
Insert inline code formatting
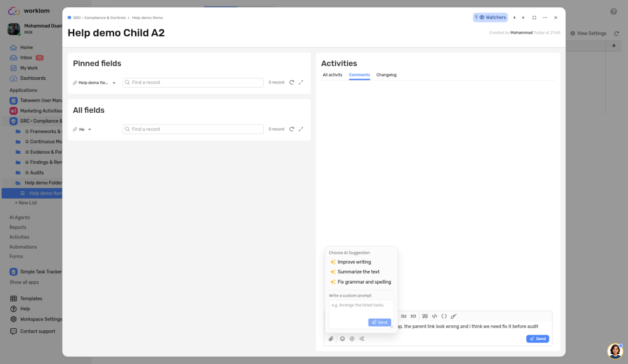click(435, 316)
